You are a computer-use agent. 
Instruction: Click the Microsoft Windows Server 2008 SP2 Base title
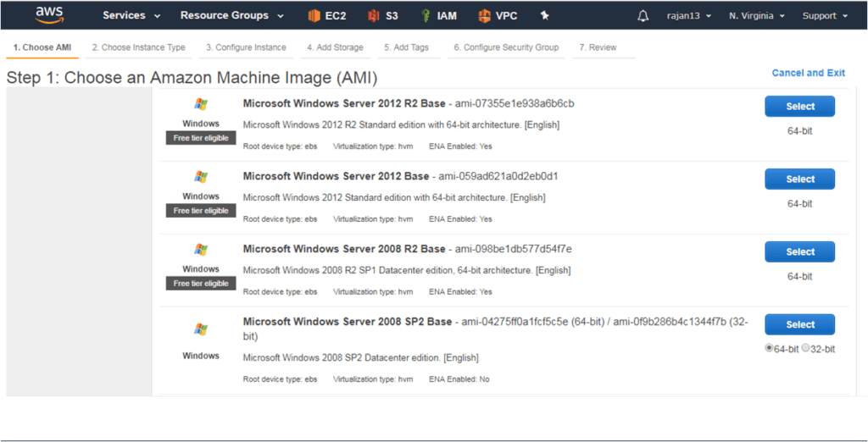coord(347,322)
